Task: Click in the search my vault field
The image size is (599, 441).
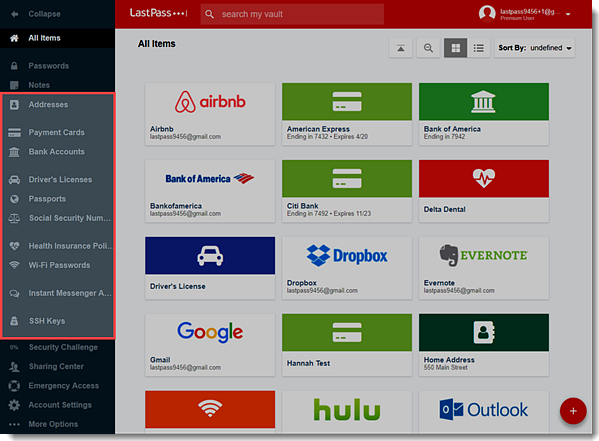Action: point(292,15)
